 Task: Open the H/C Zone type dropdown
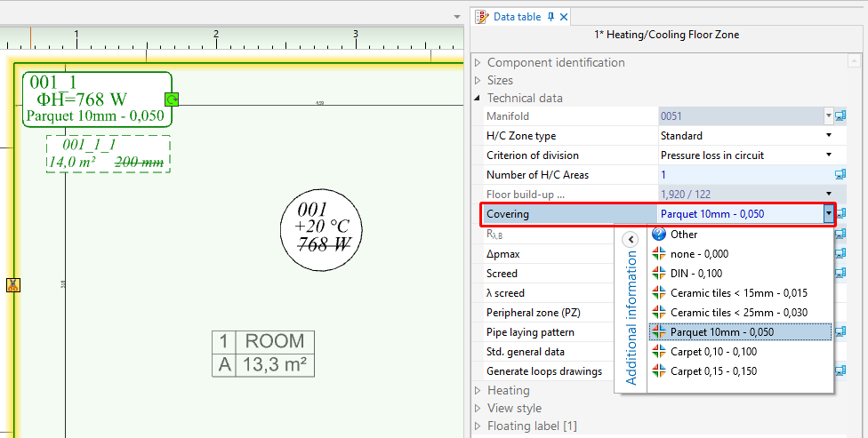pyautogui.click(x=829, y=136)
